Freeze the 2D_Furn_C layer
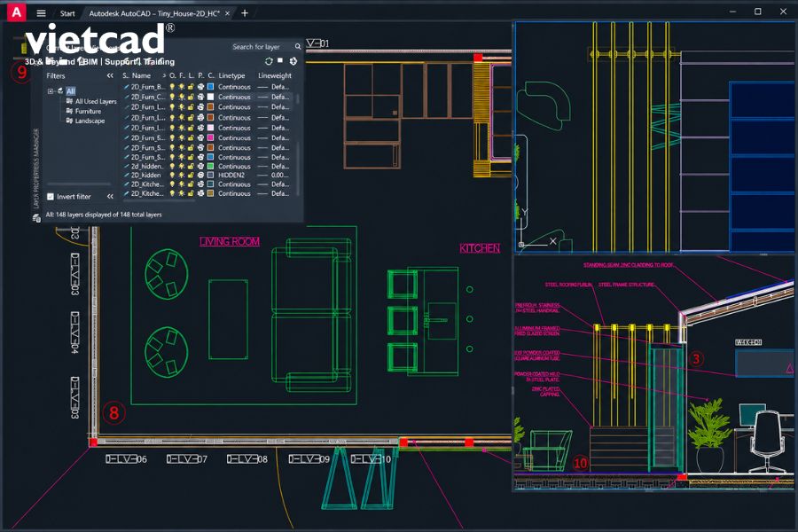798x532 pixels. (x=182, y=97)
